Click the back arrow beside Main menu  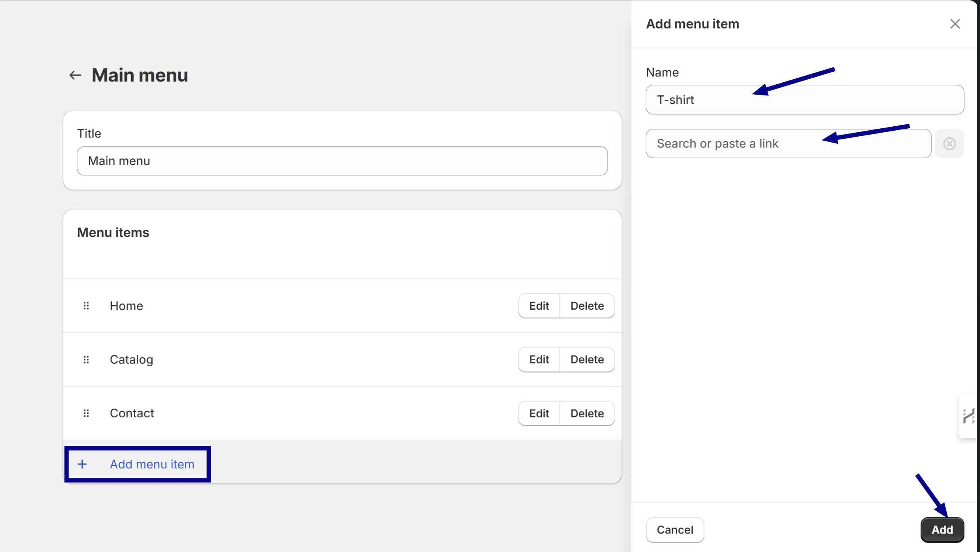(75, 75)
